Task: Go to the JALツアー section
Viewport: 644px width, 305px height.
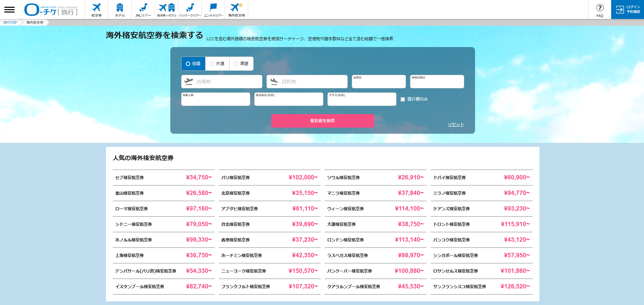Action: coord(143,9)
